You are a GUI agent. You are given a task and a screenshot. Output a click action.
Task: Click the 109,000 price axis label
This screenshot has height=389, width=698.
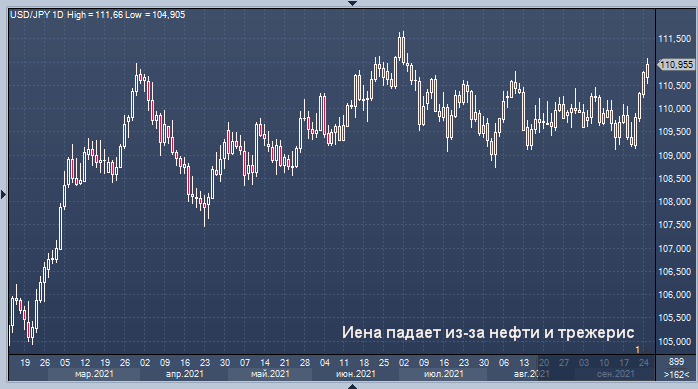pyautogui.click(x=675, y=155)
